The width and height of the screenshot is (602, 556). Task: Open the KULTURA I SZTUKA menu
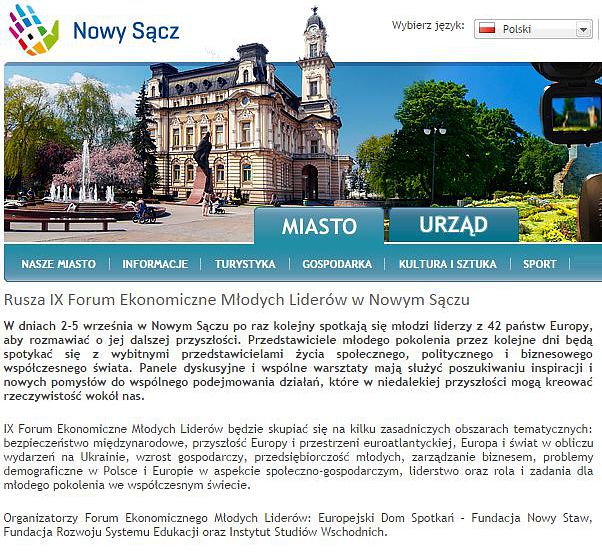point(447,264)
